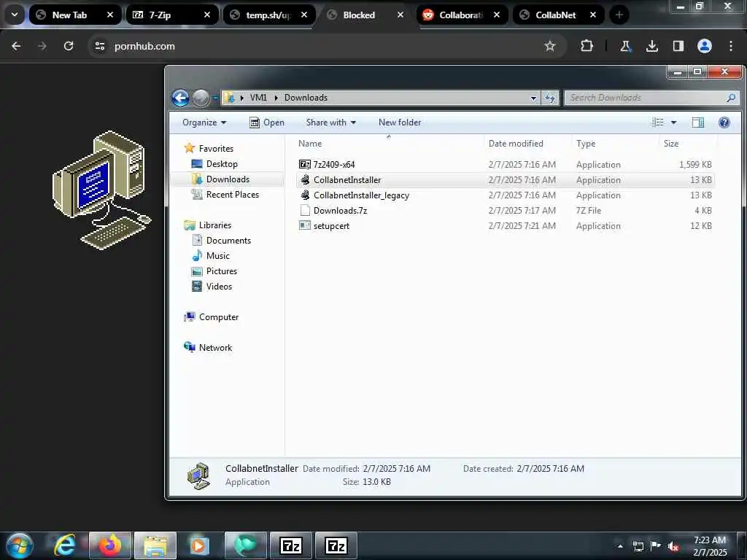Open the Windows Start orb

(20, 545)
